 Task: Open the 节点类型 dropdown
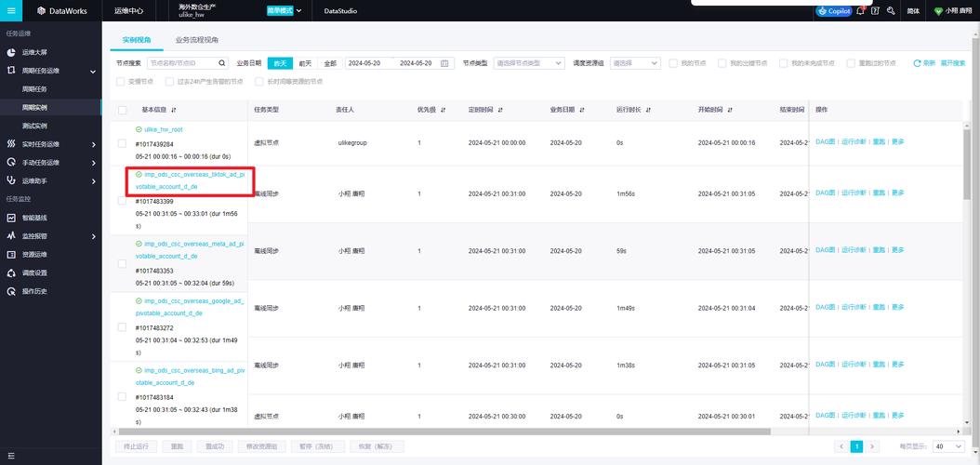point(528,63)
